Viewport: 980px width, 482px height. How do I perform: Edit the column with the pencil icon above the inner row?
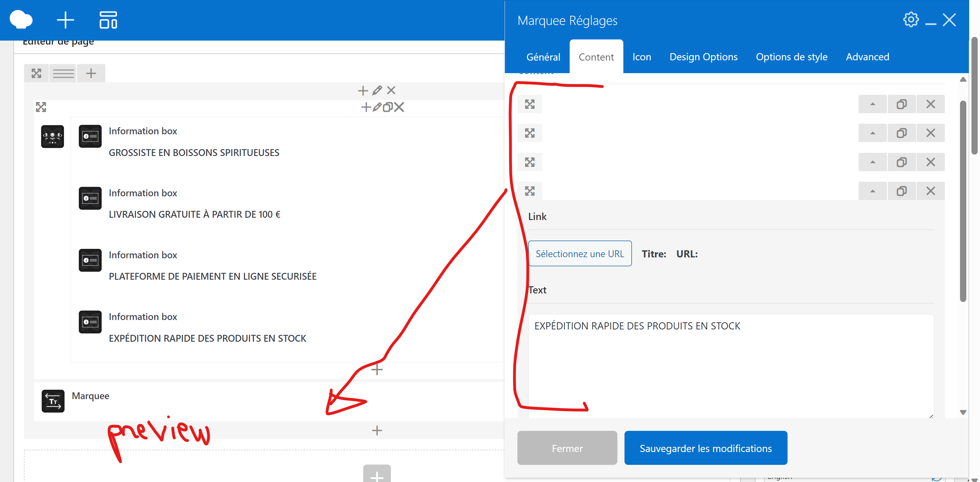pos(377,90)
